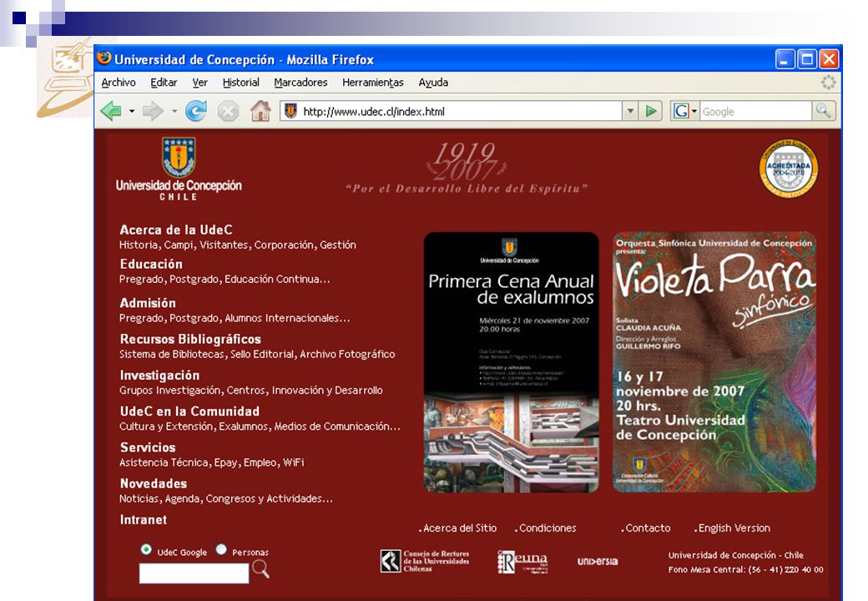Open the search engine chooser dropdown
The width and height of the screenshot is (868, 601).
click(694, 111)
